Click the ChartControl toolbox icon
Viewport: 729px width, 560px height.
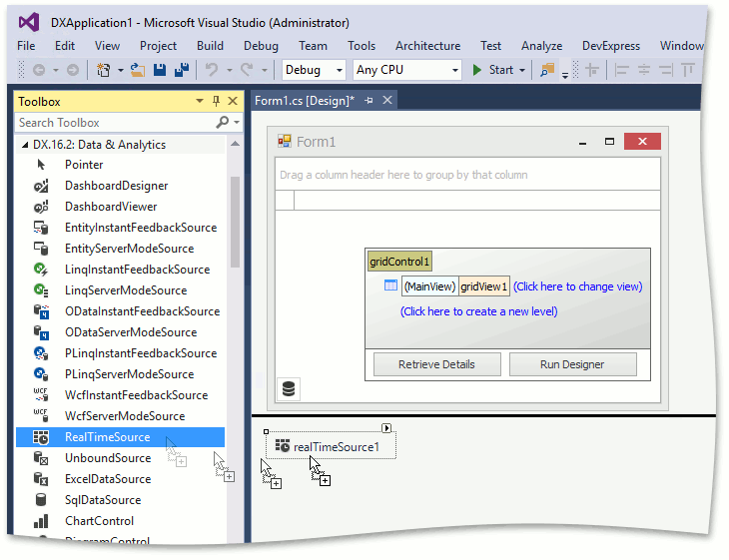(41, 521)
